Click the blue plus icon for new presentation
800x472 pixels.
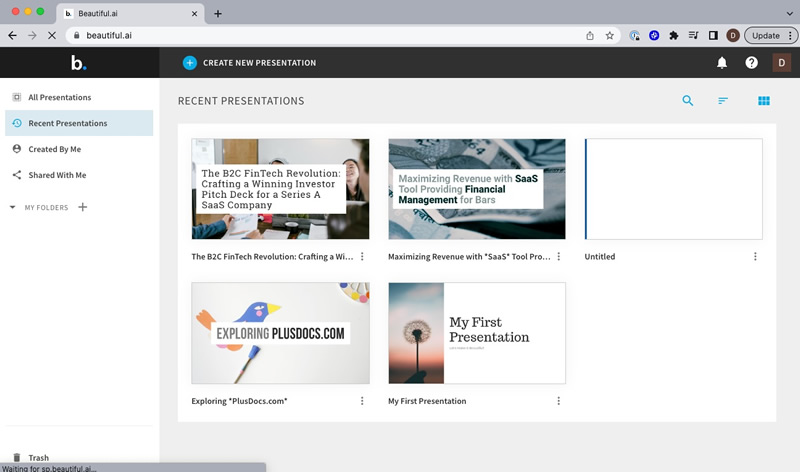pyautogui.click(x=190, y=63)
